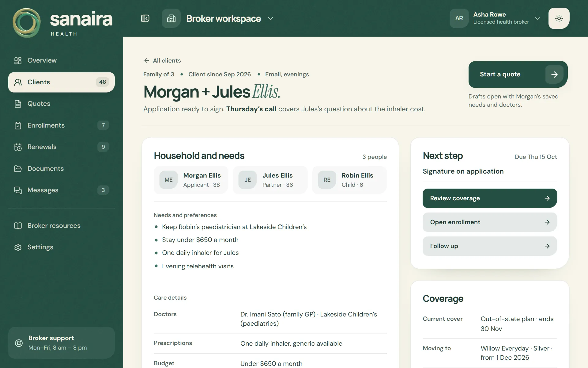
Task: Open Broker resources
Action: [62, 226]
